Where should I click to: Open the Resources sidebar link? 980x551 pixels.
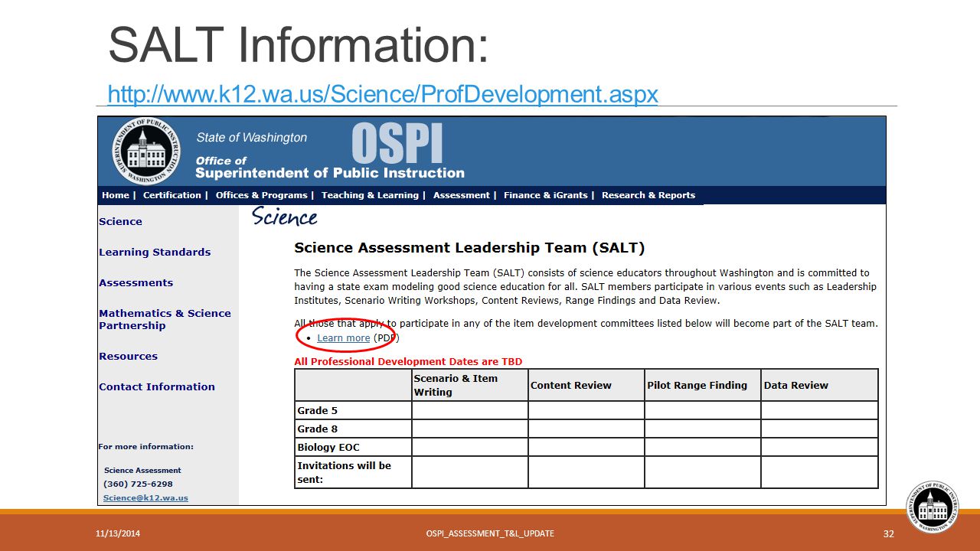pyautogui.click(x=128, y=357)
